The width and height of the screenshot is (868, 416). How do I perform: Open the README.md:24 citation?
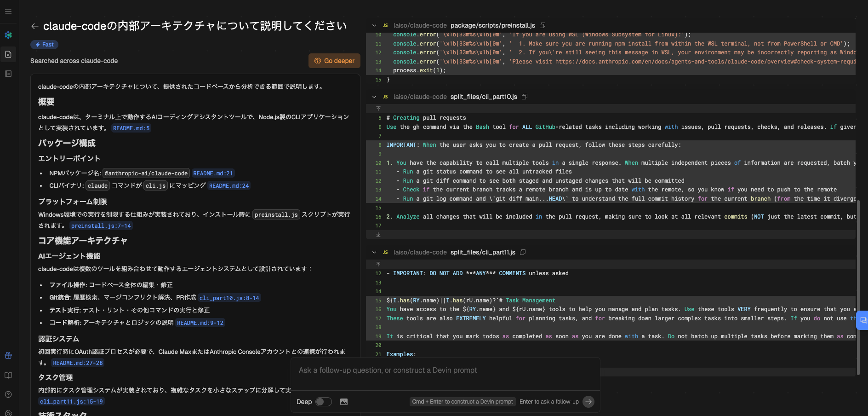click(x=229, y=186)
